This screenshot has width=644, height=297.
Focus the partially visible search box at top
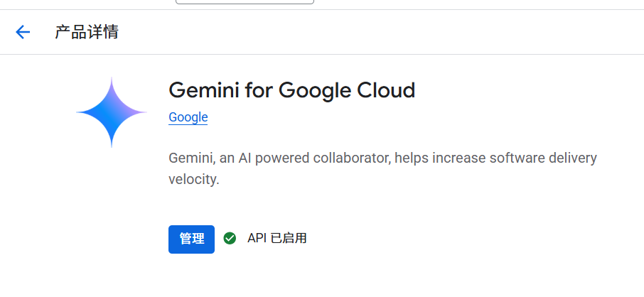click(245, 1)
